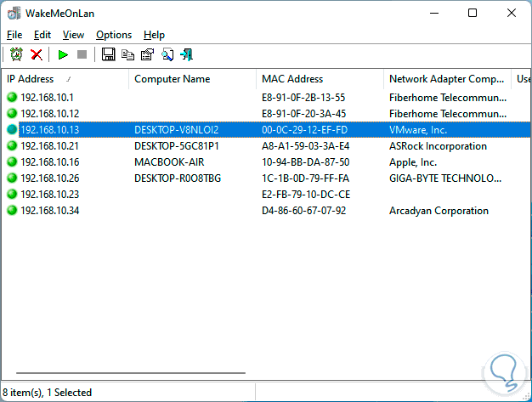The height and width of the screenshot is (402, 532).
Task: Click MAC address D4-86-60-67-07-92
Action: click(303, 210)
